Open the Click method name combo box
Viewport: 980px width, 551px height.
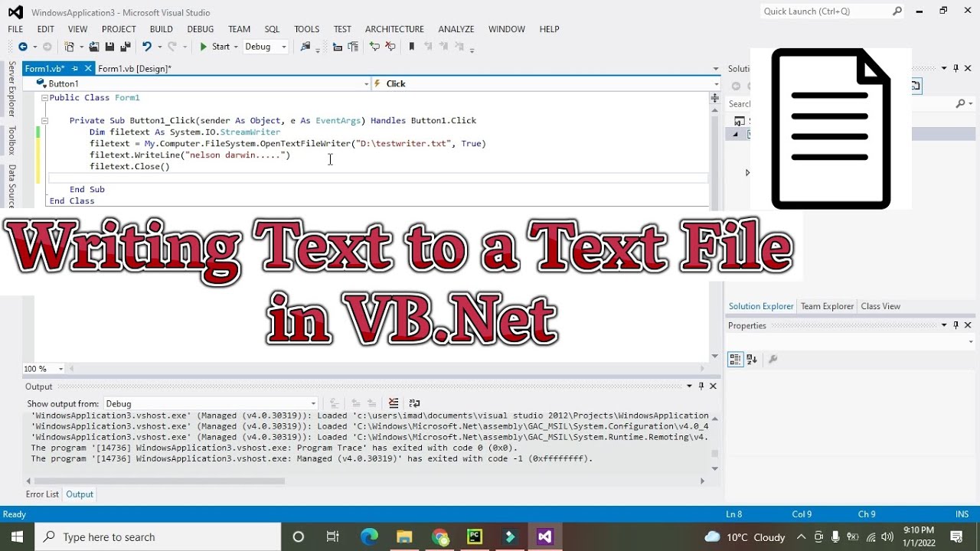click(x=547, y=83)
